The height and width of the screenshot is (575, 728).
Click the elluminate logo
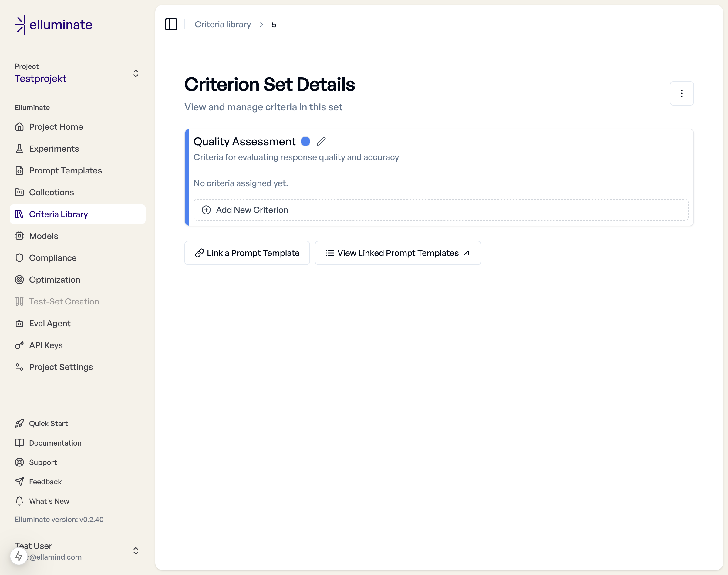tap(54, 25)
